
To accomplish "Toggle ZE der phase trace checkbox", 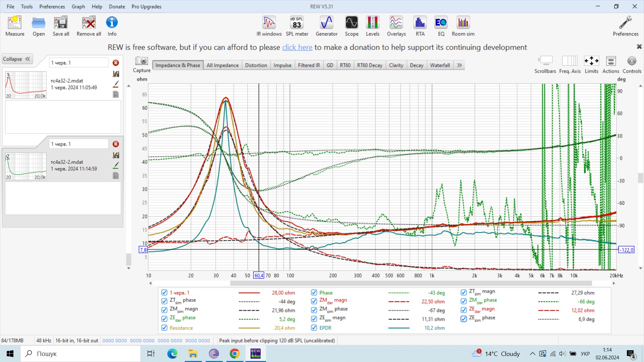I will coord(164,319).
